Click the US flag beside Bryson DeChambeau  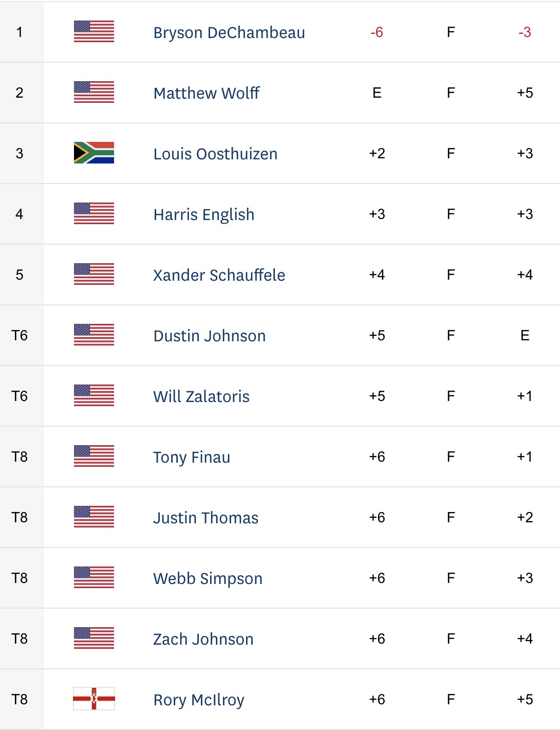tap(94, 31)
